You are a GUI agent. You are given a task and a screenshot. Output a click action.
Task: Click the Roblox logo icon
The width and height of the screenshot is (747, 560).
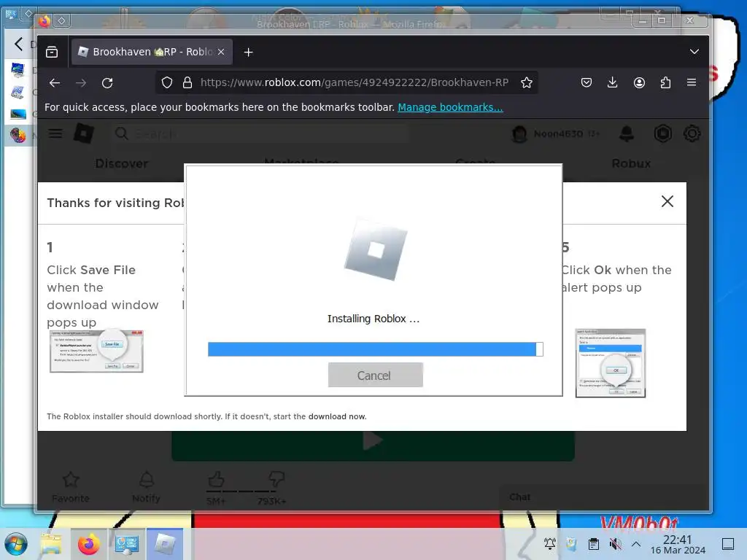point(83,134)
